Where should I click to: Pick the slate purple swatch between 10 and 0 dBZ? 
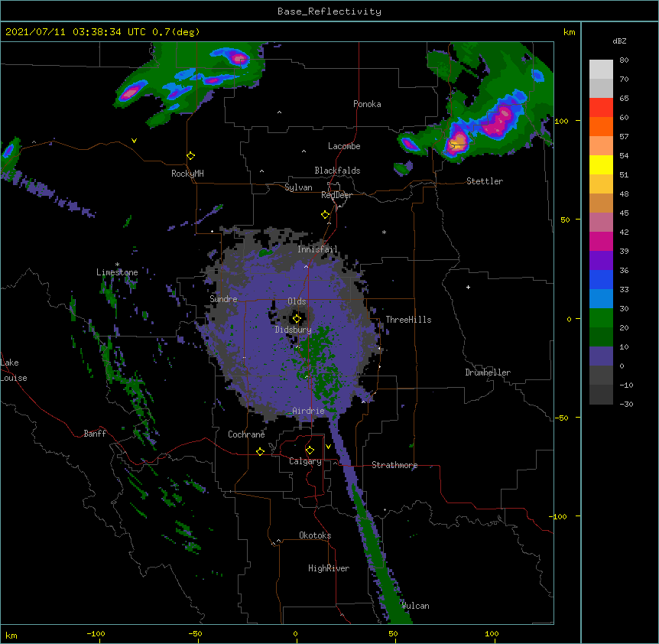tap(601, 356)
